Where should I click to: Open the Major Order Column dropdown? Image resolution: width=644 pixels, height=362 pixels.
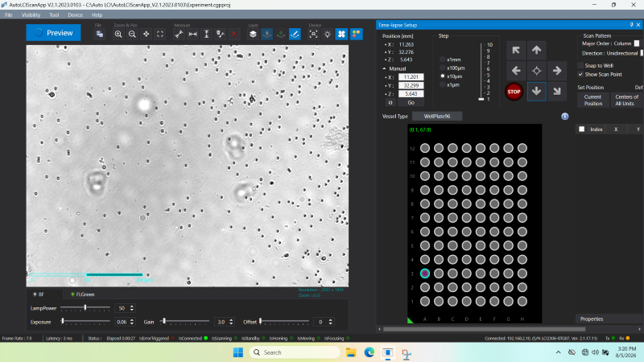637,43
